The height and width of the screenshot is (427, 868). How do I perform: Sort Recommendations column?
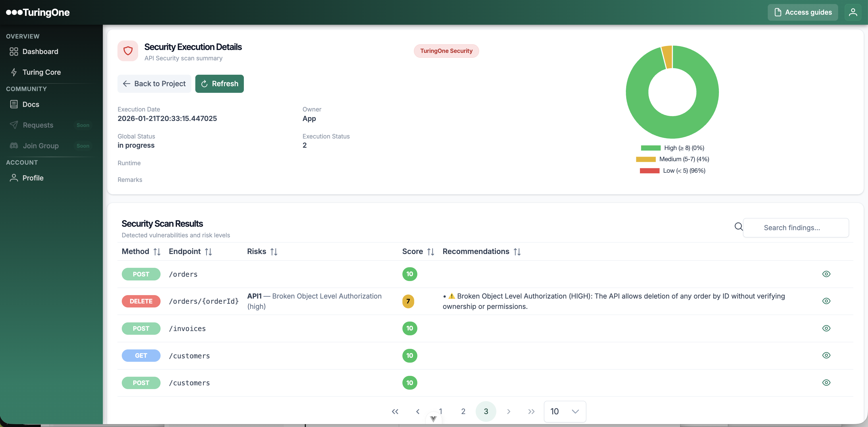(517, 252)
